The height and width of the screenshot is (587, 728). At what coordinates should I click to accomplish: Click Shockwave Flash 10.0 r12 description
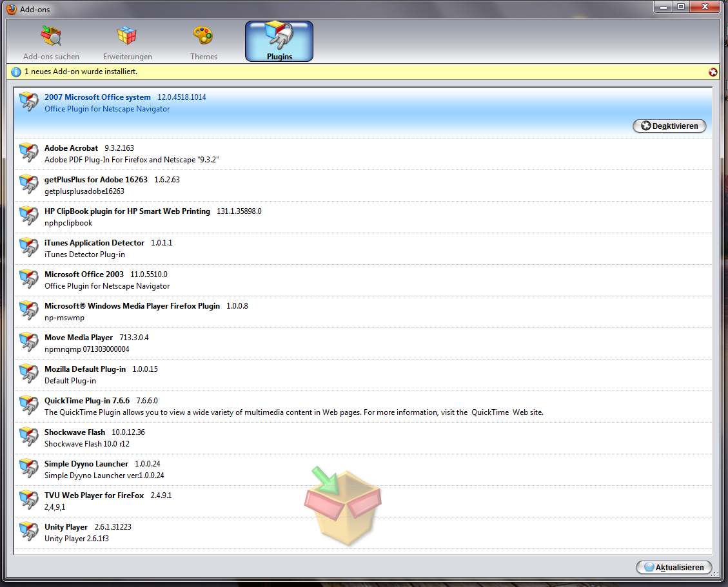pyautogui.click(x=87, y=443)
